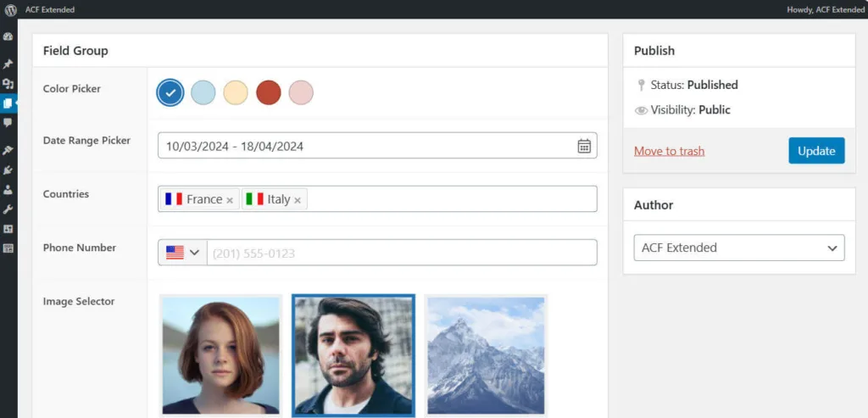This screenshot has width=868, height=418.
Task: Remove the France country tag
Action: click(x=230, y=200)
